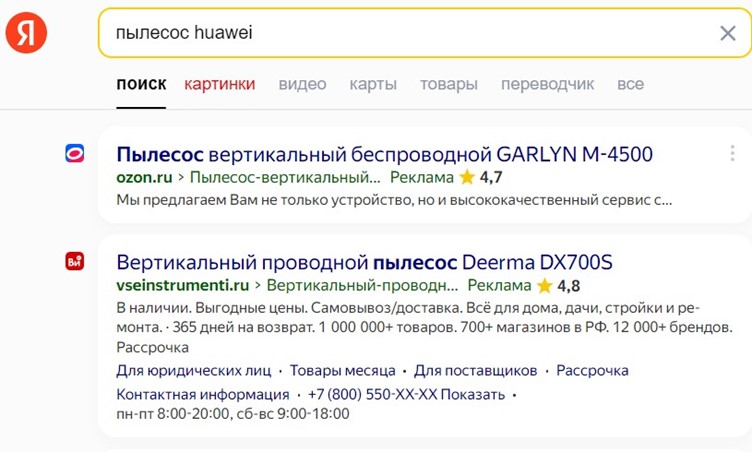Open the Yandex logo home page
Screen dimensions: 752x452
click(x=26, y=33)
